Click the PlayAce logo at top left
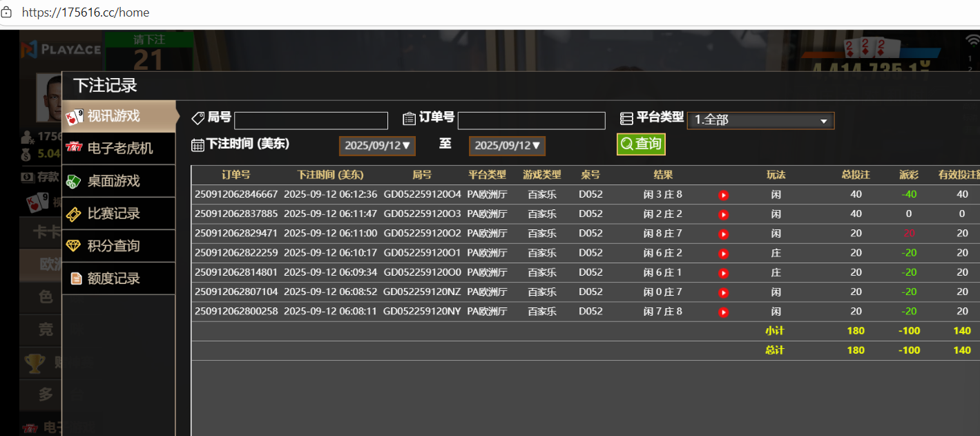Screen dimensions: 980x436 (x=61, y=49)
